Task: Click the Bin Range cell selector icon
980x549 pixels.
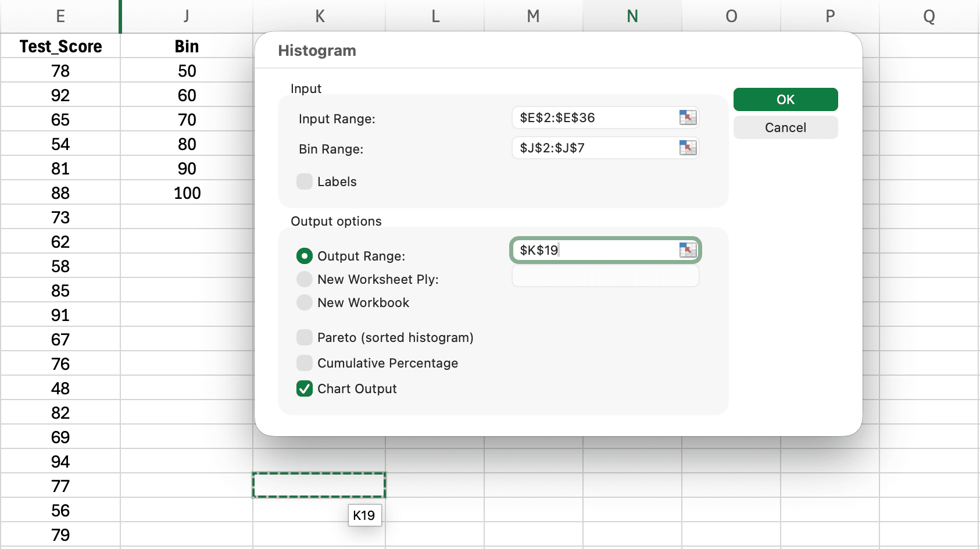Action: 688,148
